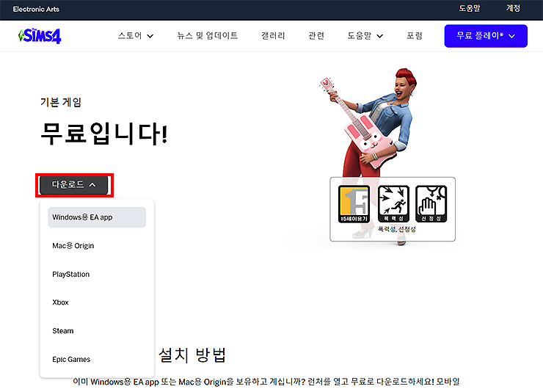Open 도움말 in the top dark bar
The width and height of the screenshot is (543, 392).
click(470, 8)
